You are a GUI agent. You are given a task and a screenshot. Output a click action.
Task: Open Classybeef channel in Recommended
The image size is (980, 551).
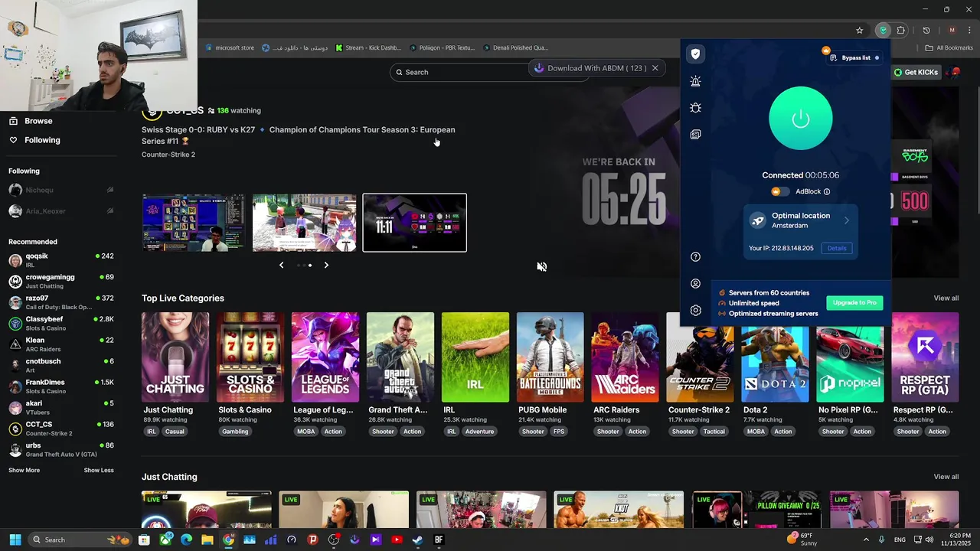tap(61, 323)
